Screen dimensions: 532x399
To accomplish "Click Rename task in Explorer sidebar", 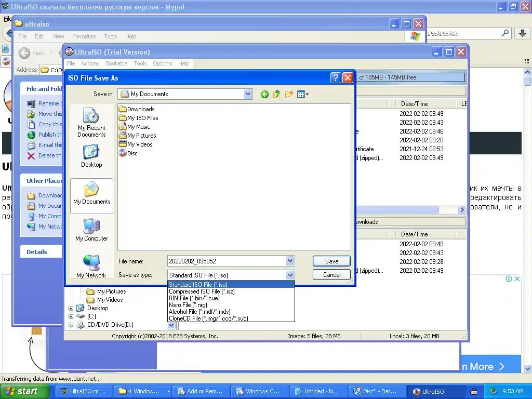I will tap(45, 103).
